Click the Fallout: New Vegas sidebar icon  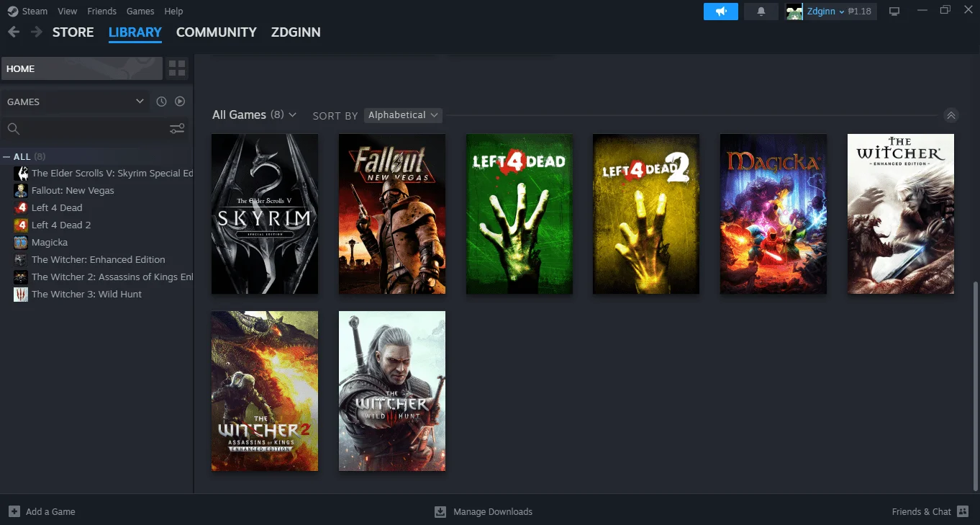tap(21, 191)
